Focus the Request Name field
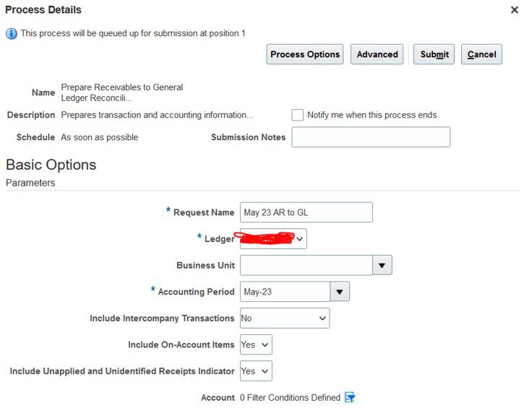The height and width of the screenshot is (408, 532). 306,212
